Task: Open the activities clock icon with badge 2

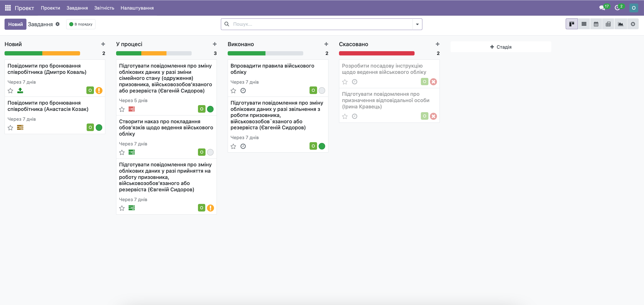Action: pos(618,8)
